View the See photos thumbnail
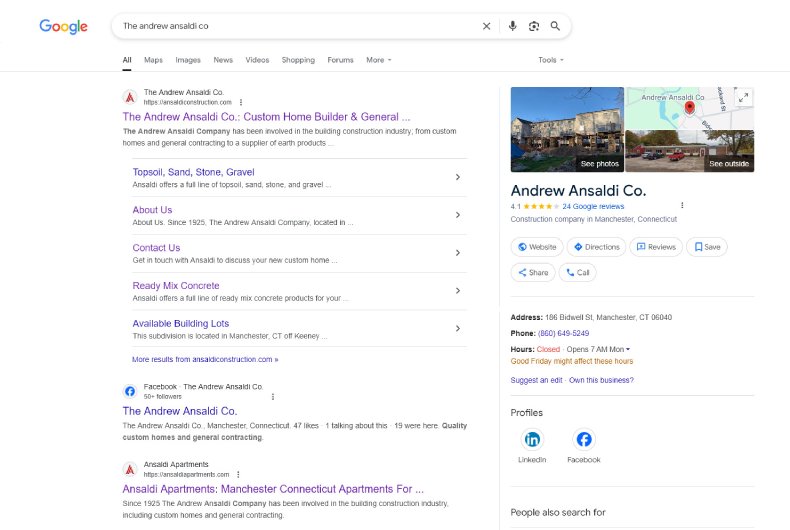The image size is (790, 530). (x=567, y=130)
